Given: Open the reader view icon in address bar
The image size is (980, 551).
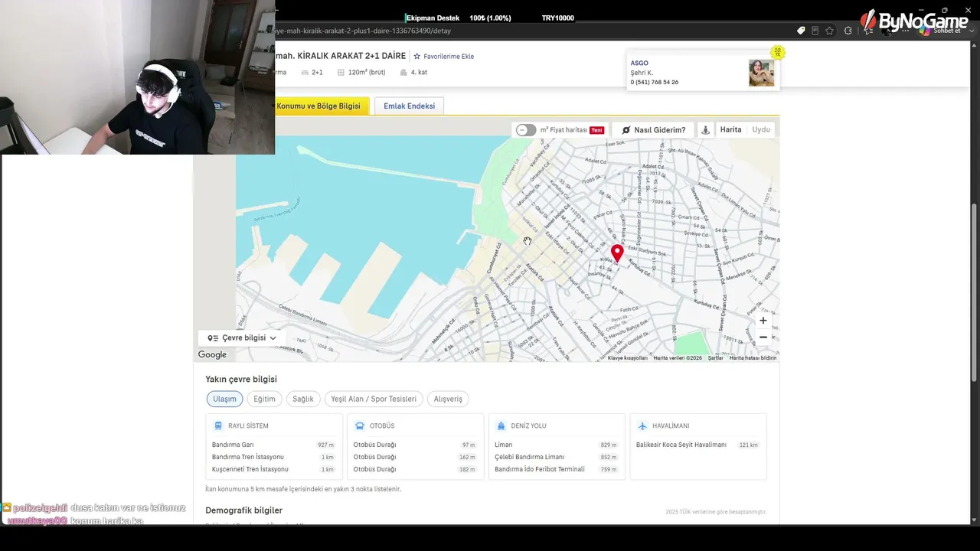Looking at the screenshot, I should click(x=815, y=31).
